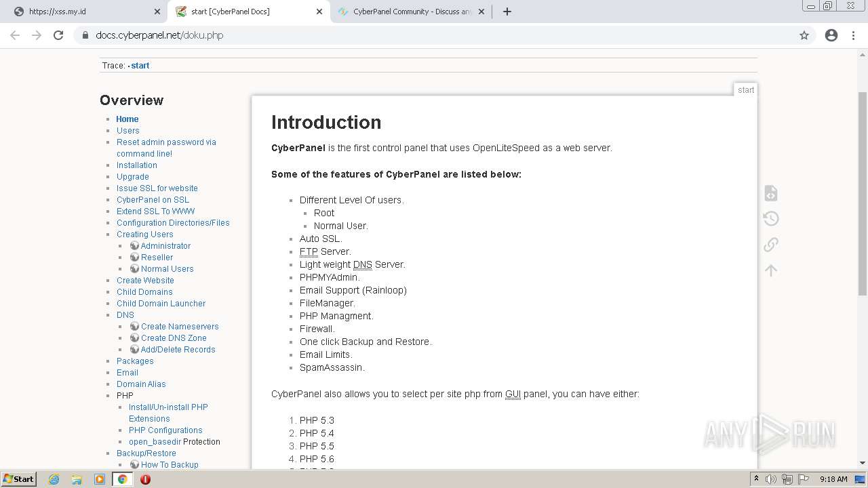Open Backup/Restore sidebar link
Viewport: 868px width, 488px height.
click(x=146, y=453)
